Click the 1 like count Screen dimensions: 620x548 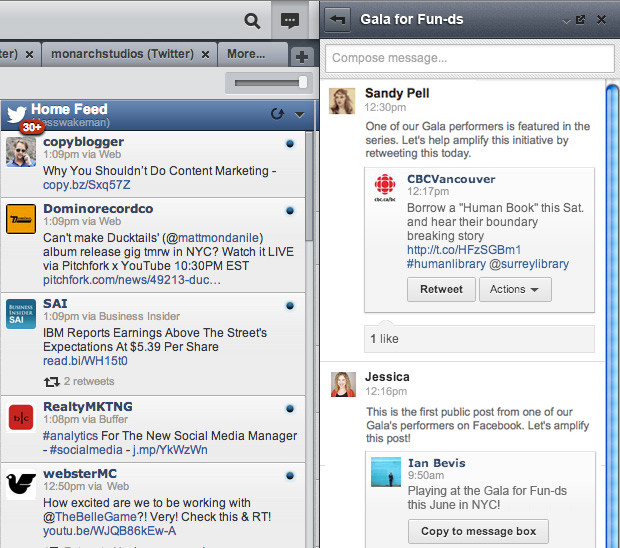(x=384, y=339)
